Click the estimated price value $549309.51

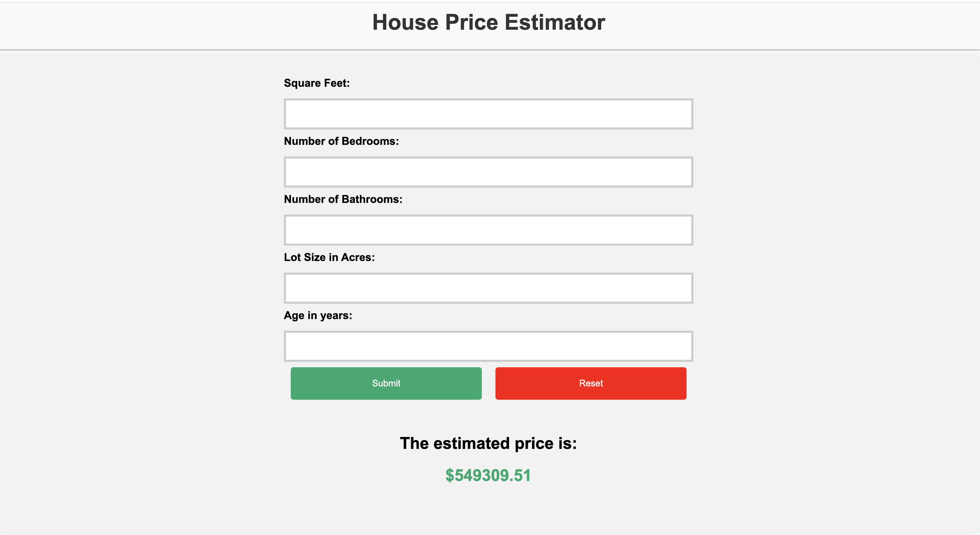(489, 475)
